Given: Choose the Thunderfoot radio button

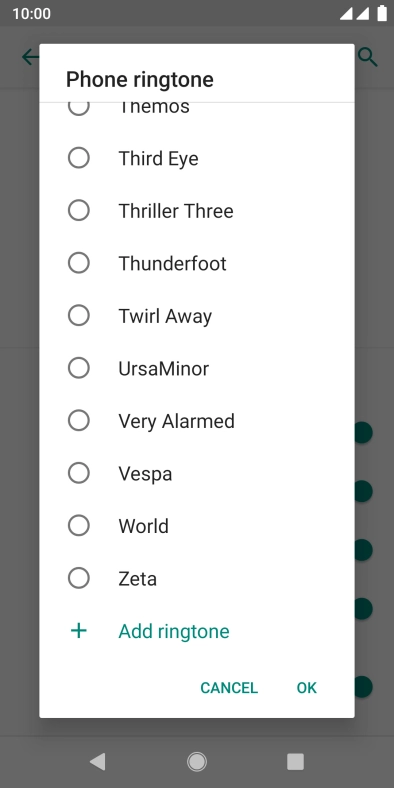Looking at the screenshot, I should pos(79,263).
